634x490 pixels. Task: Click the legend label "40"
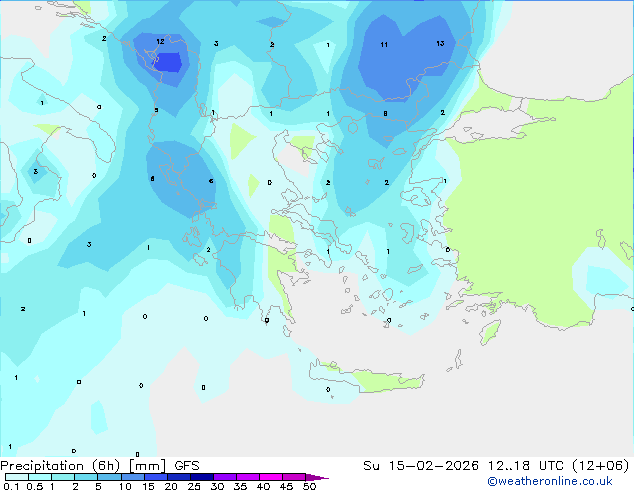pyautogui.click(x=263, y=486)
